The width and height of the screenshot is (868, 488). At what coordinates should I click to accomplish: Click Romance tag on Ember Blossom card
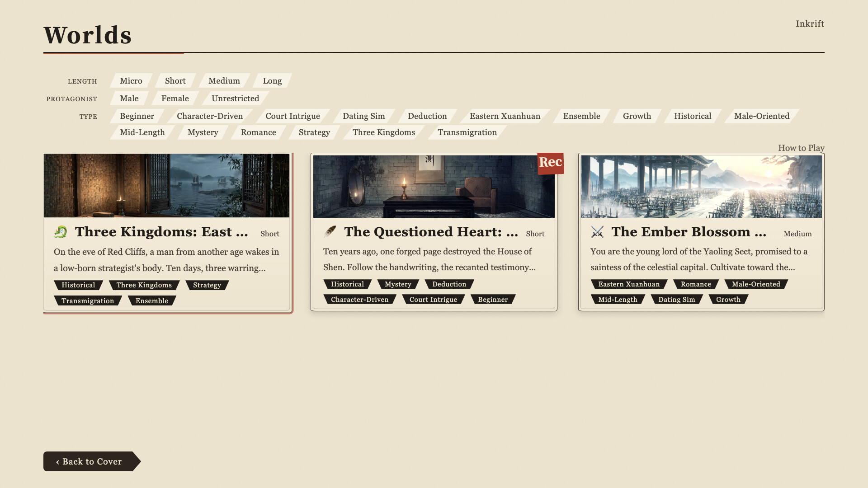[696, 284]
